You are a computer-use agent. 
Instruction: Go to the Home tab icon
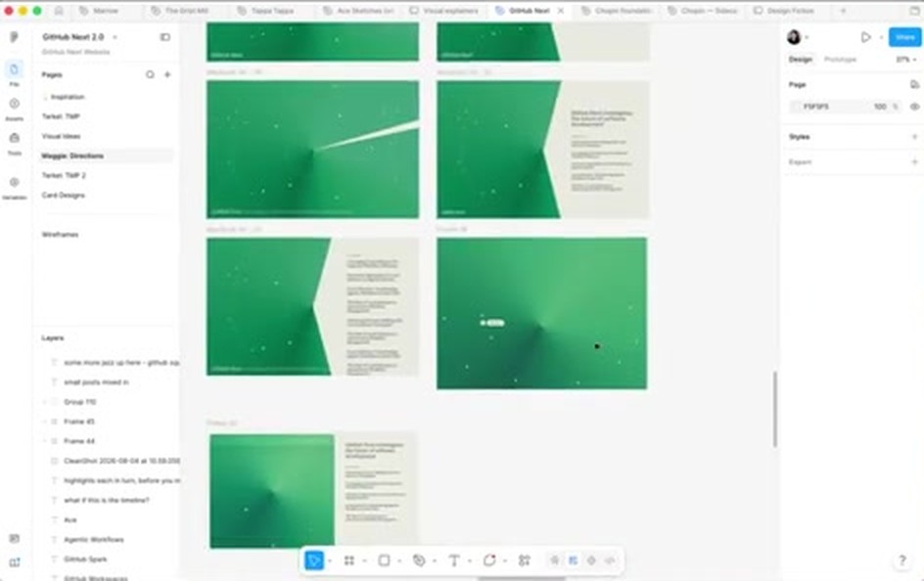click(x=59, y=11)
